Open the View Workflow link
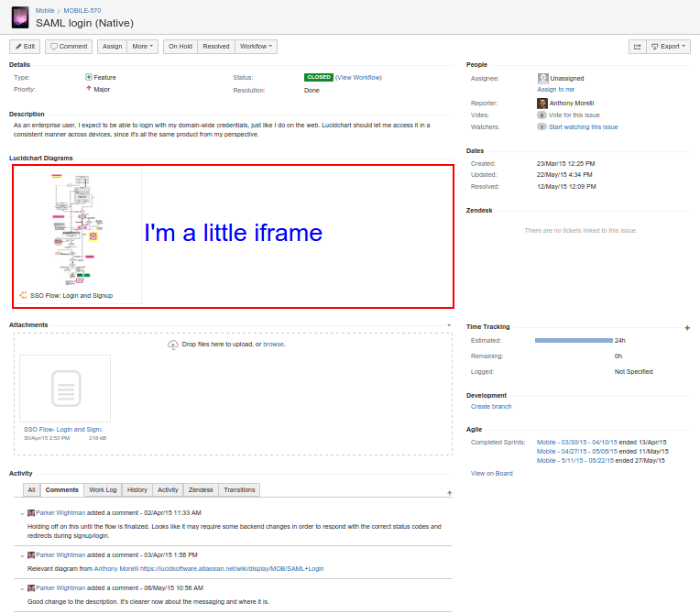The width and height of the screenshot is (700, 614). pyautogui.click(x=358, y=77)
